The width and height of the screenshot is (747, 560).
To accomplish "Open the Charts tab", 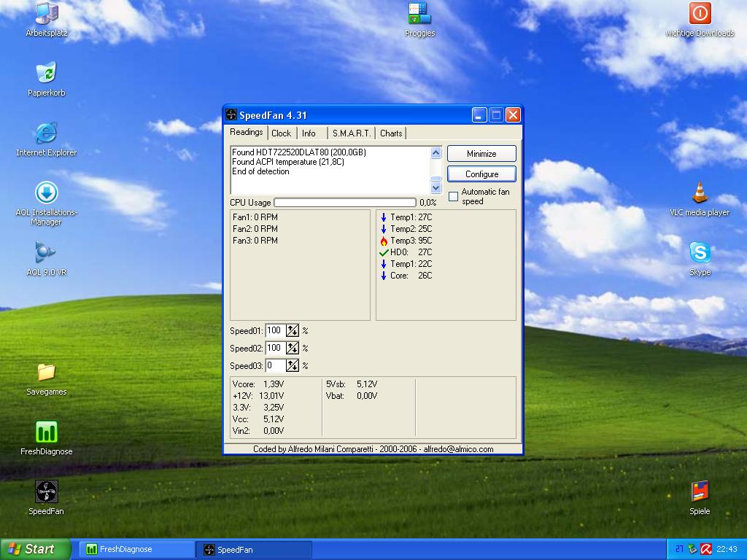I will [391, 133].
